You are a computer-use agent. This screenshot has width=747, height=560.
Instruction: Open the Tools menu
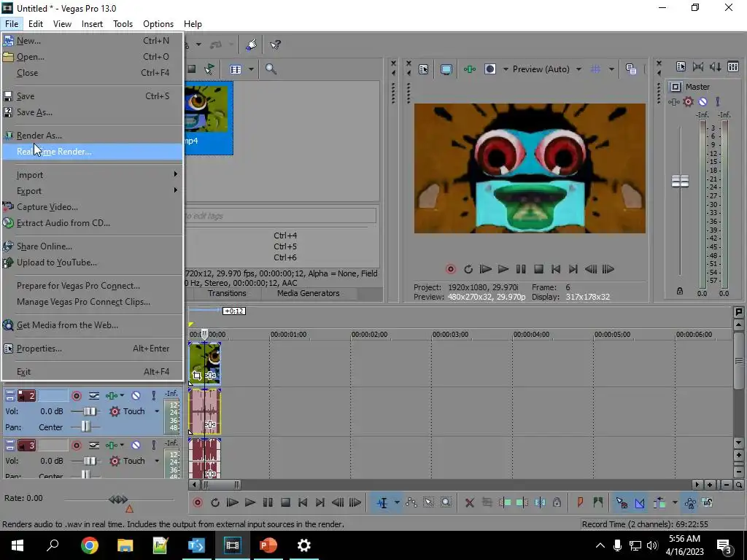pyautogui.click(x=123, y=24)
